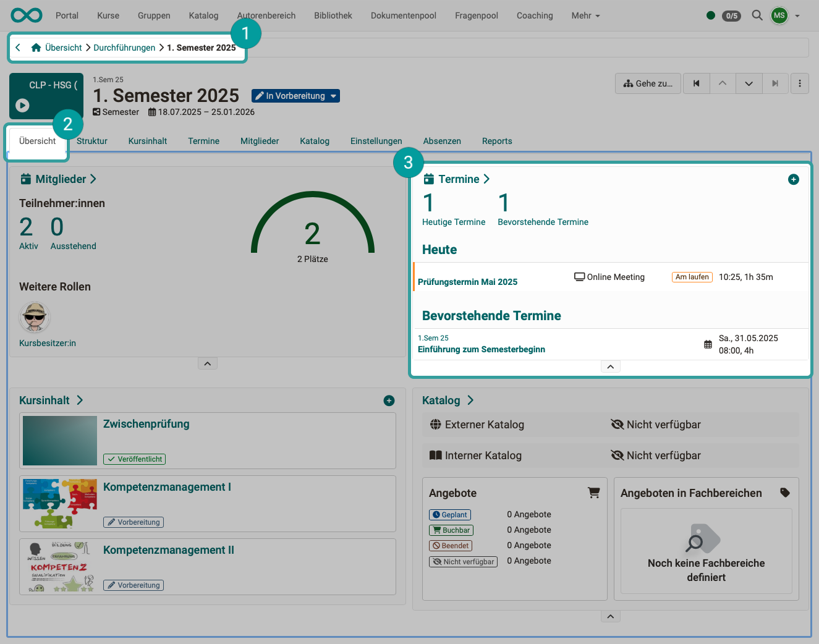Collapse the Termine panel via the chevron
Image resolution: width=819 pixels, height=644 pixels.
610,366
